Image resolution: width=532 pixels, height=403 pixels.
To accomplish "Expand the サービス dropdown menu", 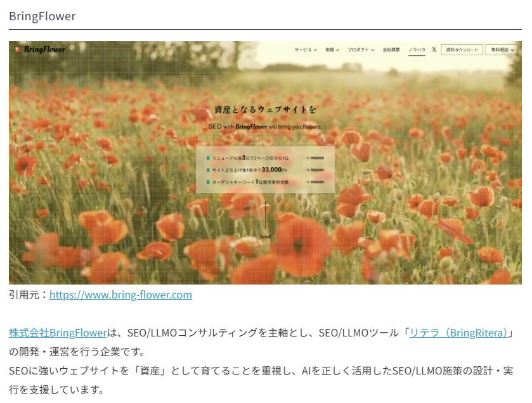I will pyautogui.click(x=306, y=49).
